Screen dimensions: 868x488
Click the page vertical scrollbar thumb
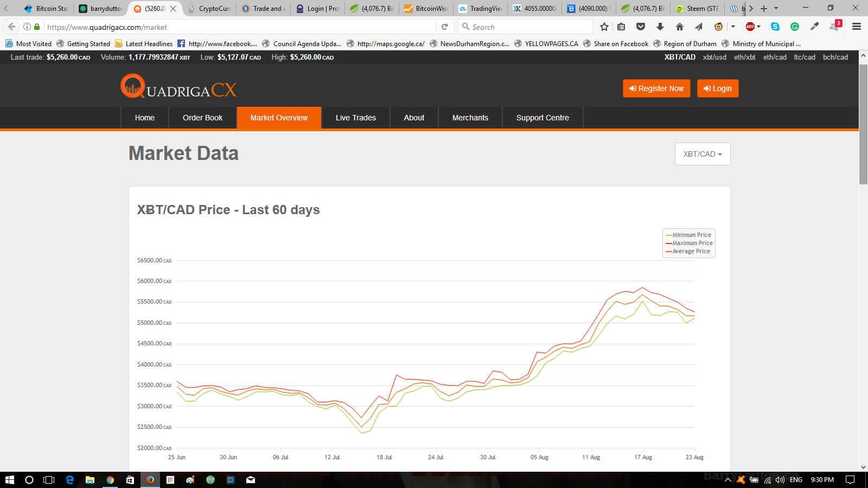click(863, 124)
